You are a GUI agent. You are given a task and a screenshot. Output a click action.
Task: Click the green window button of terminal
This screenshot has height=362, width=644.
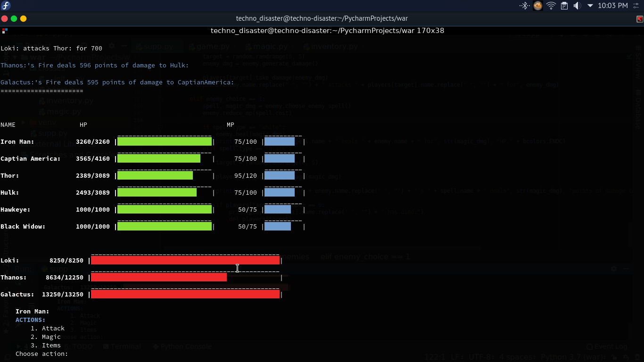[14, 19]
